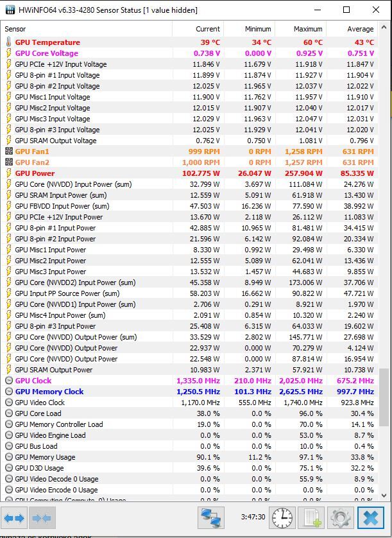
Task: Click the scrollbar down arrow
Action: coord(384,496)
